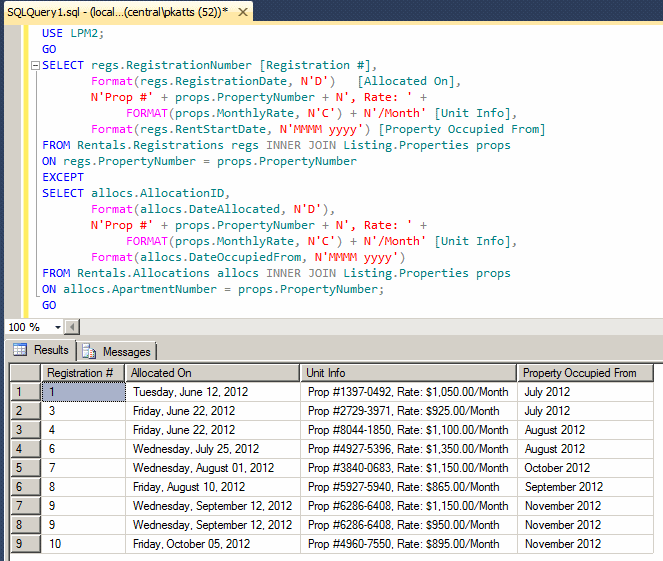Click cell 'Prop #3840-0683, Rate: $1,150.00/Month'
663x561 pixels.
coord(408,468)
